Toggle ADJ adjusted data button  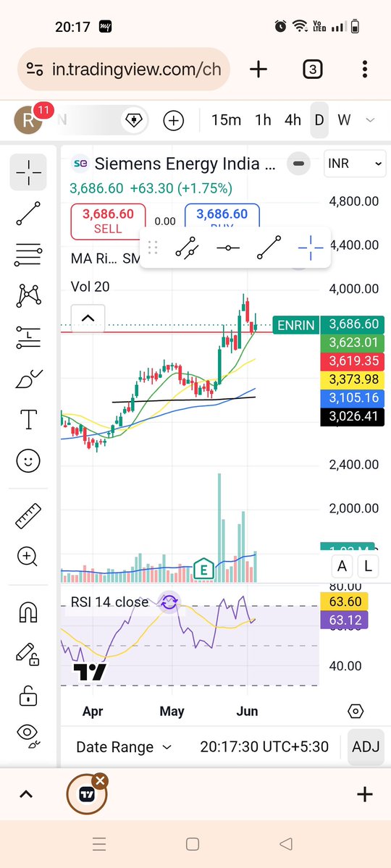[x=366, y=747]
